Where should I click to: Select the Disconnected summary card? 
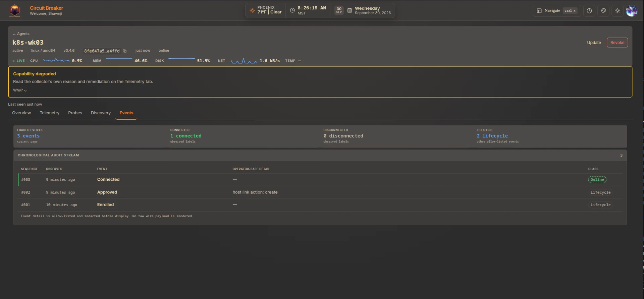397,136
